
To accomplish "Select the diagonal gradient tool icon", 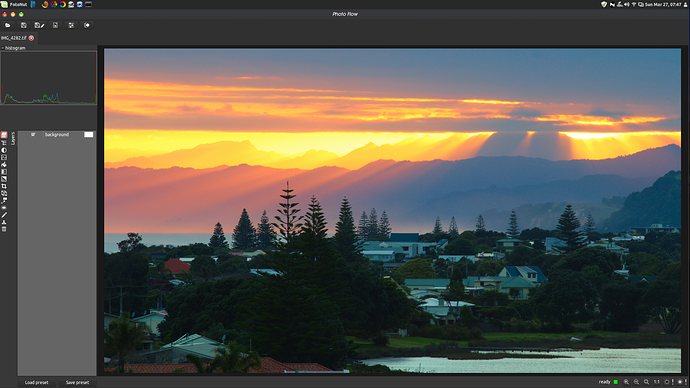I will [x=4, y=179].
